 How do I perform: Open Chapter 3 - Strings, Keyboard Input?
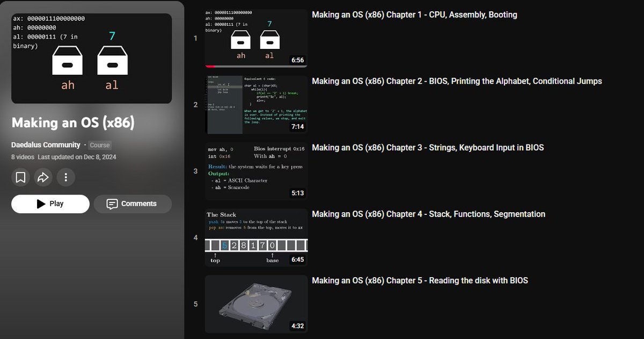coord(428,147)
